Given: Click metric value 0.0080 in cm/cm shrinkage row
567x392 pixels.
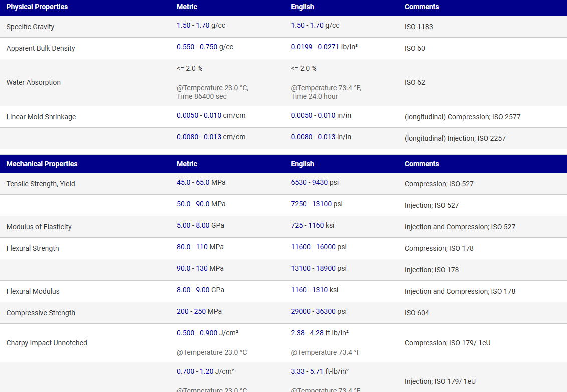Looking at the screenshot, I should coord(188,137).
